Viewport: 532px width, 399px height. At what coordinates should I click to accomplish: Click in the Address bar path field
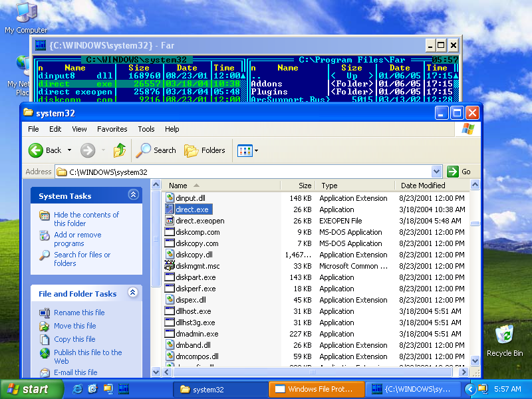pyautogui.click(x=249, y=172)
